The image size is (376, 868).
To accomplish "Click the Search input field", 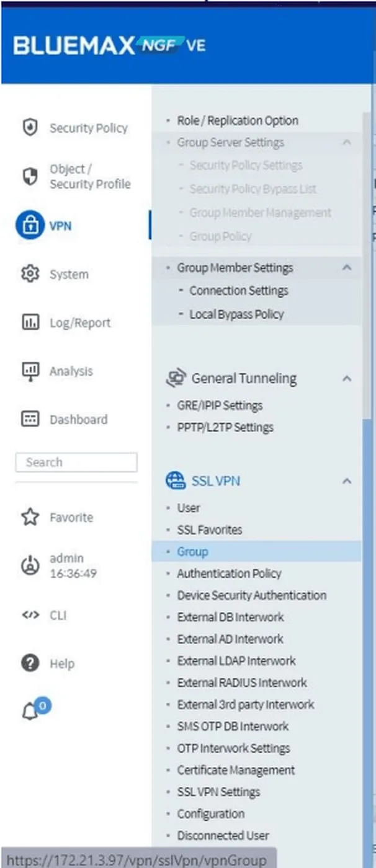I will click(76, 463).
